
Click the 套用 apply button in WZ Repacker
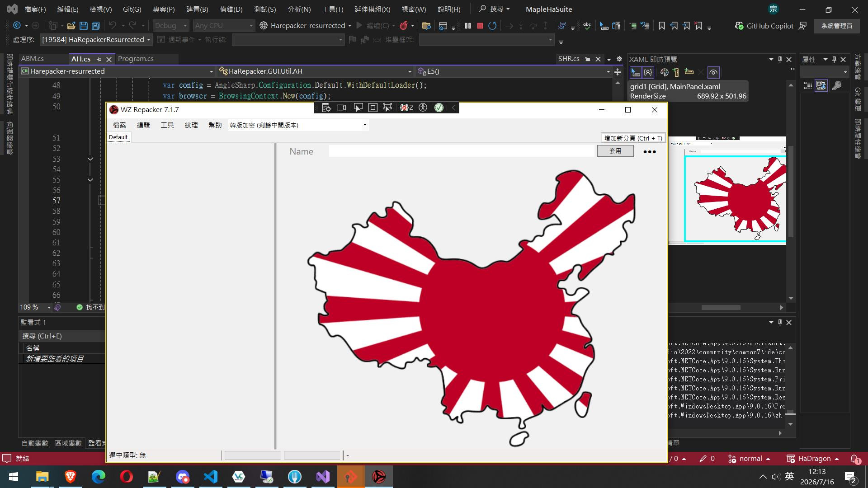tap(615, 151)
